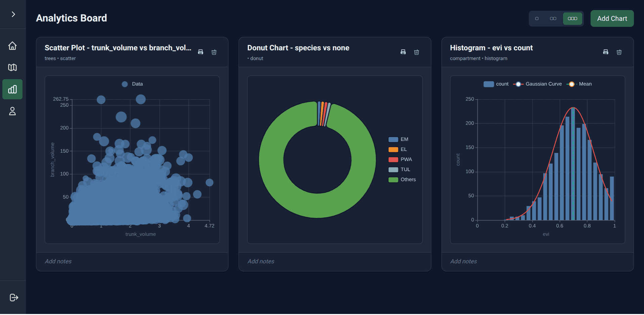The height and width of the screenshot is (315, 644).
Task: Delete the Scatter Plot chart
Action: pyautogui.click(x=214, y=52)
